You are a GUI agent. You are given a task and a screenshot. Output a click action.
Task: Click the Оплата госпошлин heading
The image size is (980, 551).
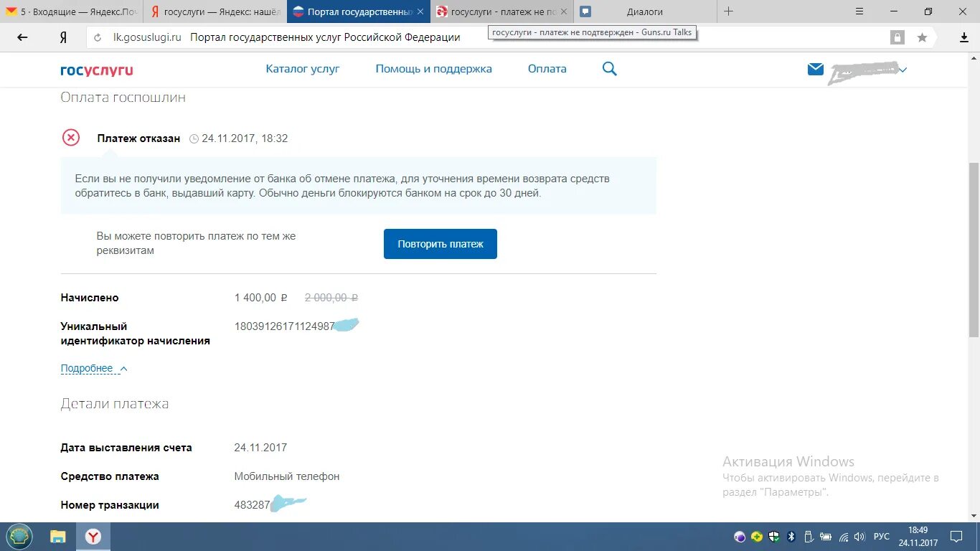coord(123,98)
